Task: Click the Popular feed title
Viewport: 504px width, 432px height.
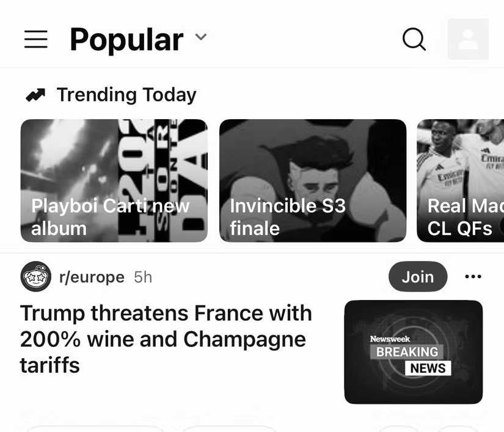Action: pos(126,40)
